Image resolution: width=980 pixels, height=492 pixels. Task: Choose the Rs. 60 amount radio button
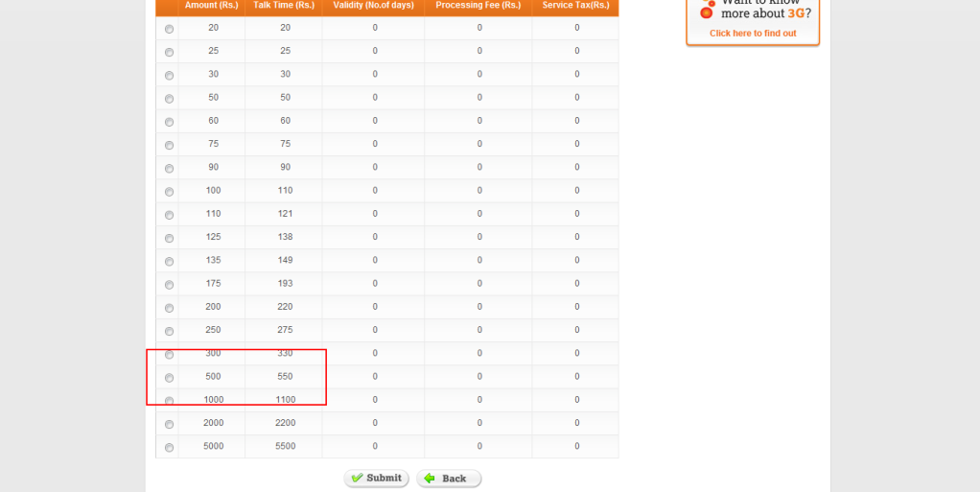(x=170, y=122)
